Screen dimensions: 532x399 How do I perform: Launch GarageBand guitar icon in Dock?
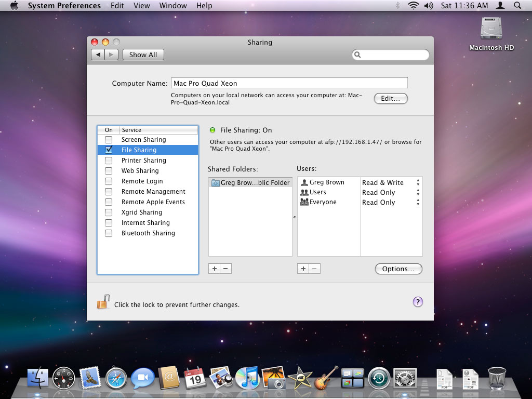point(326,378)
